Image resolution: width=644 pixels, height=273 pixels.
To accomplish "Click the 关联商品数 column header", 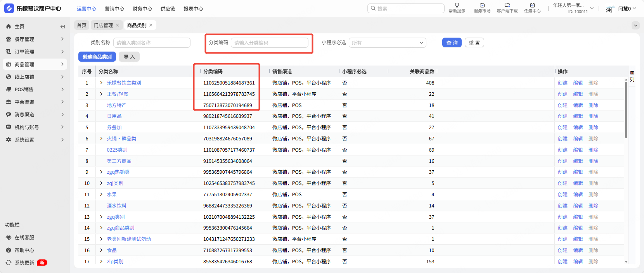I will [422, 71].
